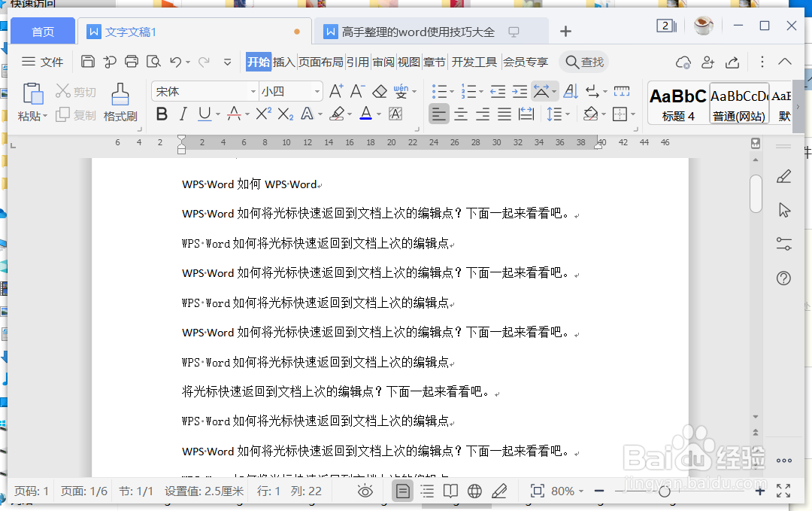Open the settings sliders in right sidebar

point(784,244)
